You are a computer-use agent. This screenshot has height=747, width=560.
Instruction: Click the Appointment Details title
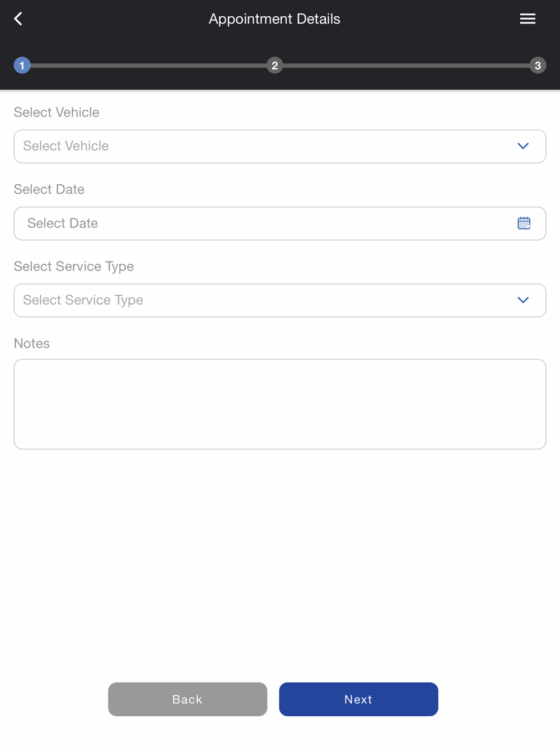(x=274, y=19)
